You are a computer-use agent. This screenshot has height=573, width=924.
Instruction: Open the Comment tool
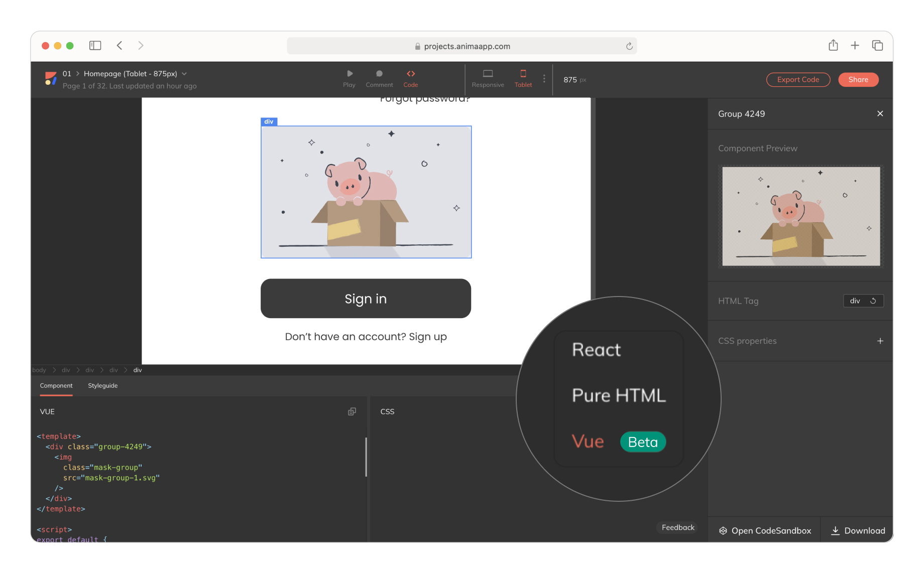click(x=379, y=74)
